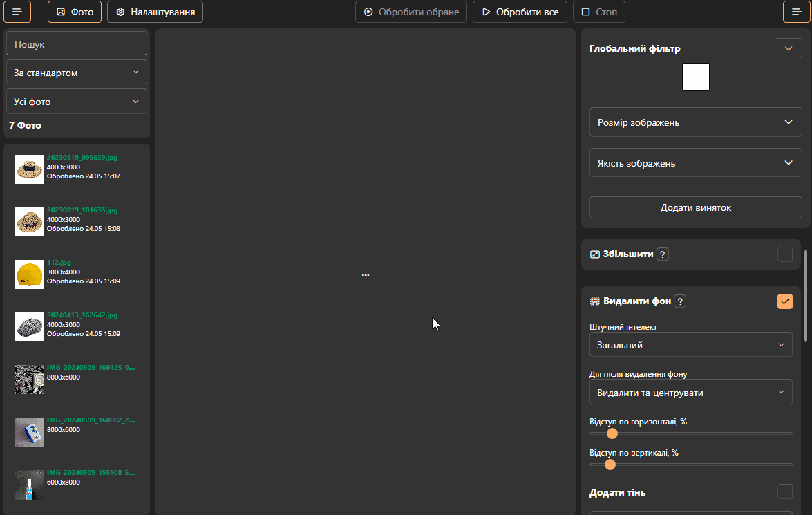The width and height of the screenshot is (812, 515).
Task: Enable the Додати тінь checkbox
Action: coord(784,491)
